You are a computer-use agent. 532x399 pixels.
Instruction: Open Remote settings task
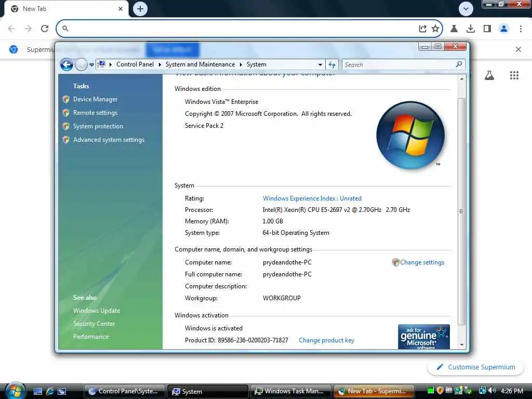pos(95,113)
